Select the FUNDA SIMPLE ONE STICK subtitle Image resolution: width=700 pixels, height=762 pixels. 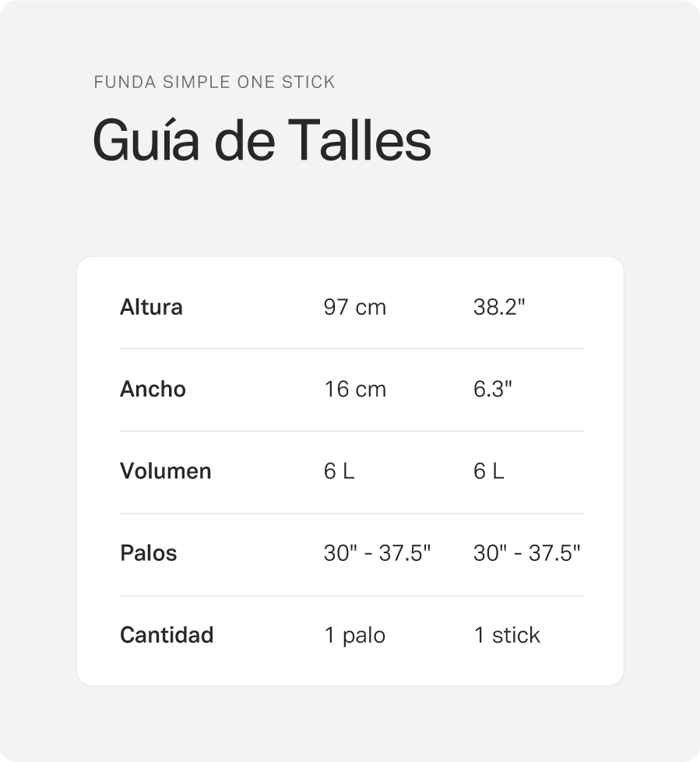pyautogui.click(x=214, y=82)
